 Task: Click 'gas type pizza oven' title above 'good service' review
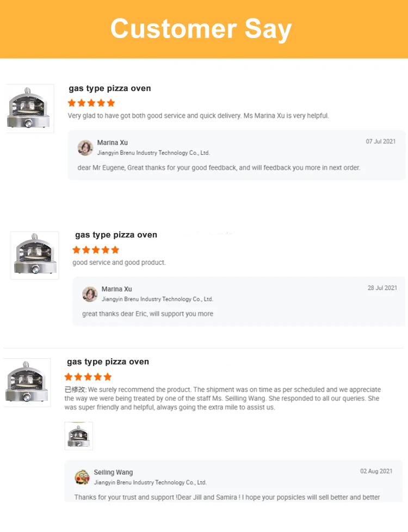coord(116,235)
